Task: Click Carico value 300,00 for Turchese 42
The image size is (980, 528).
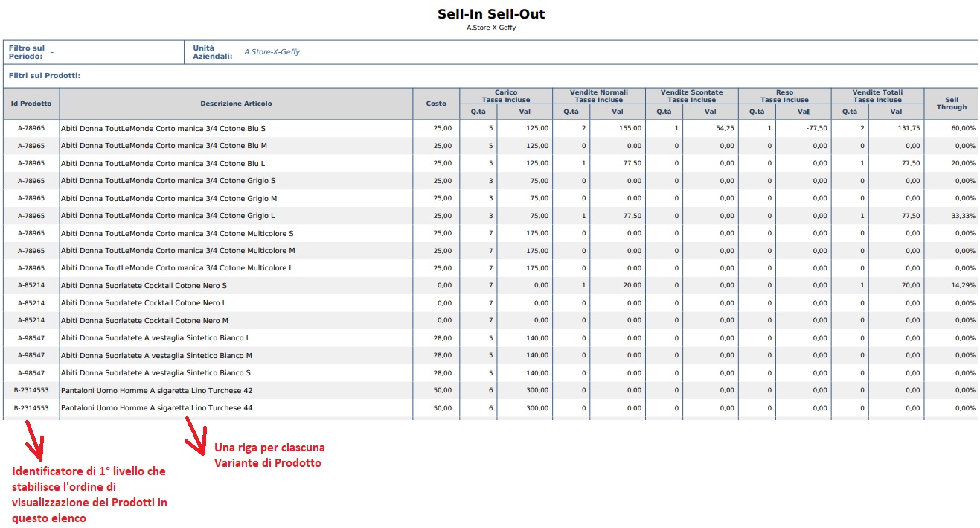Action: [537, 390]
